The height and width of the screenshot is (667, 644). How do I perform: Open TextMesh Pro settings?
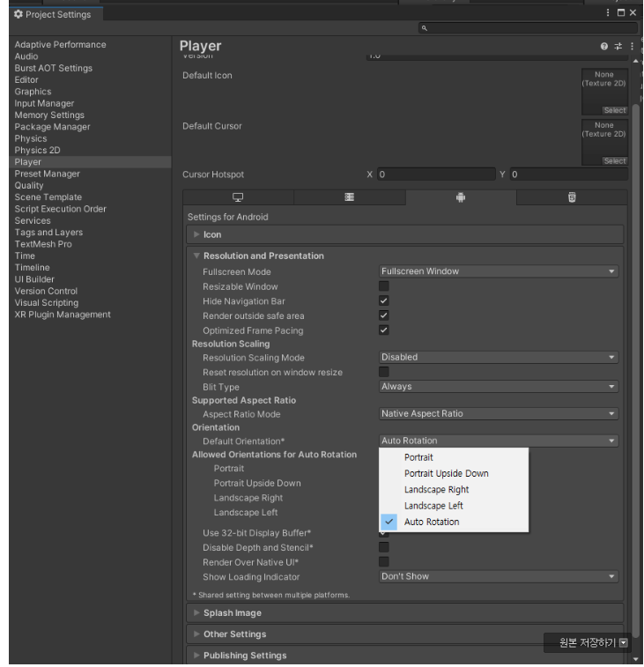pos(43,244)
